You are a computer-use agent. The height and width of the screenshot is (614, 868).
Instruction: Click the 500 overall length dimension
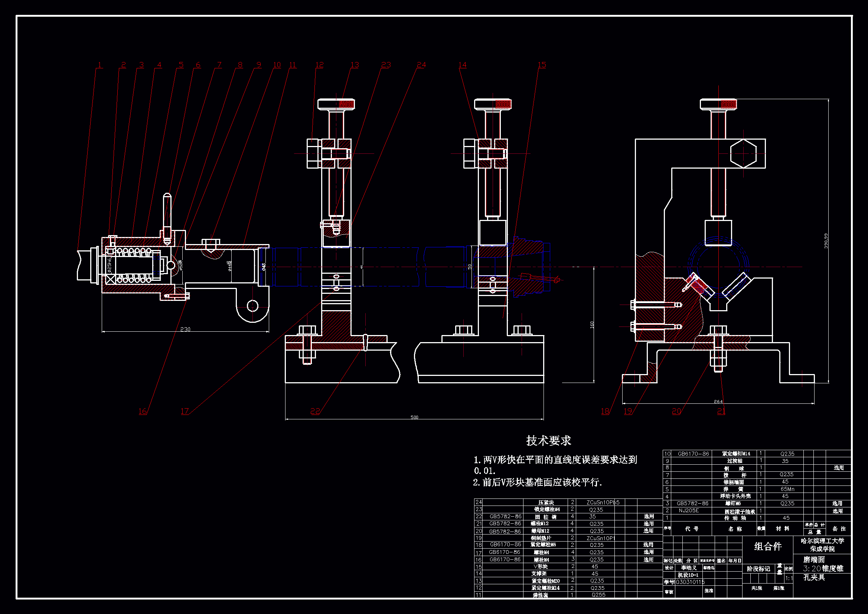[414, 417]
